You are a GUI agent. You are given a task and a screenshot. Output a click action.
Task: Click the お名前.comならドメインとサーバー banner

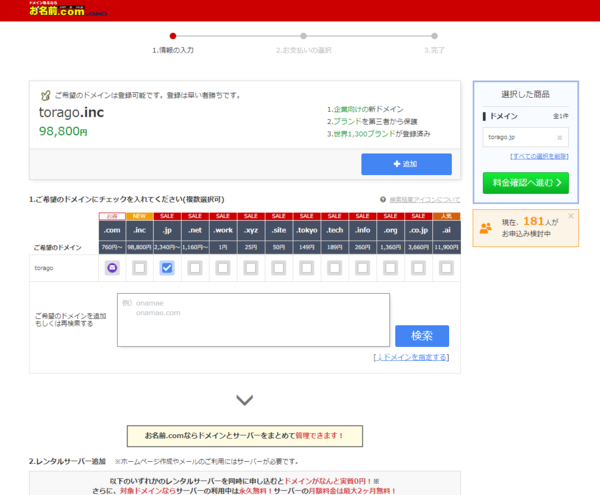coord(245,436)
